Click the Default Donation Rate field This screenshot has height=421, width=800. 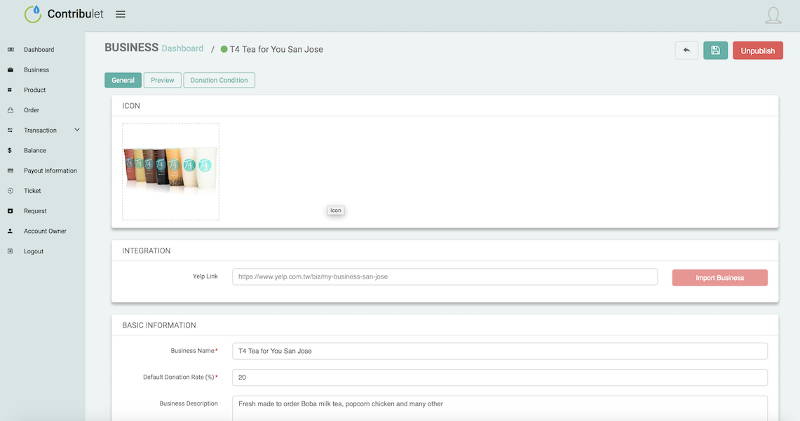coord(499,378)
